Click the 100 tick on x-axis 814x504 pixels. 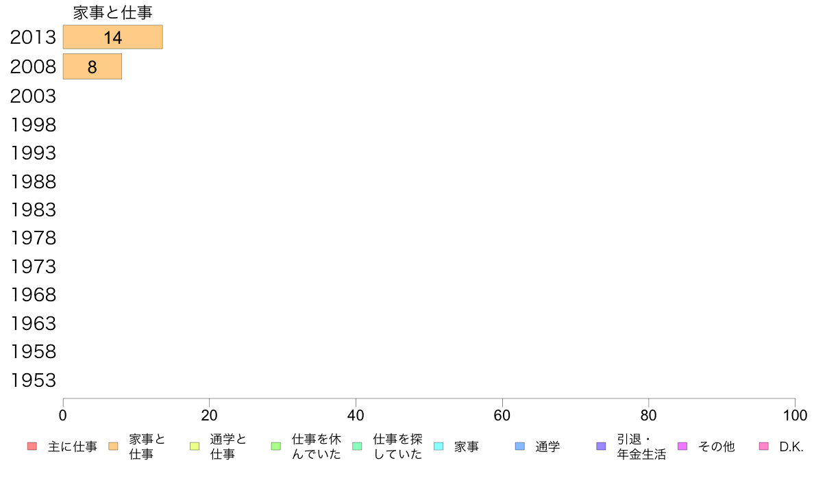[x=795, y=415]
